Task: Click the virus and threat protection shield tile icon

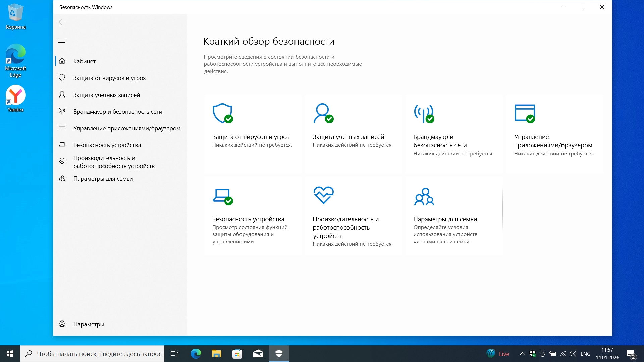Action: 223,113
